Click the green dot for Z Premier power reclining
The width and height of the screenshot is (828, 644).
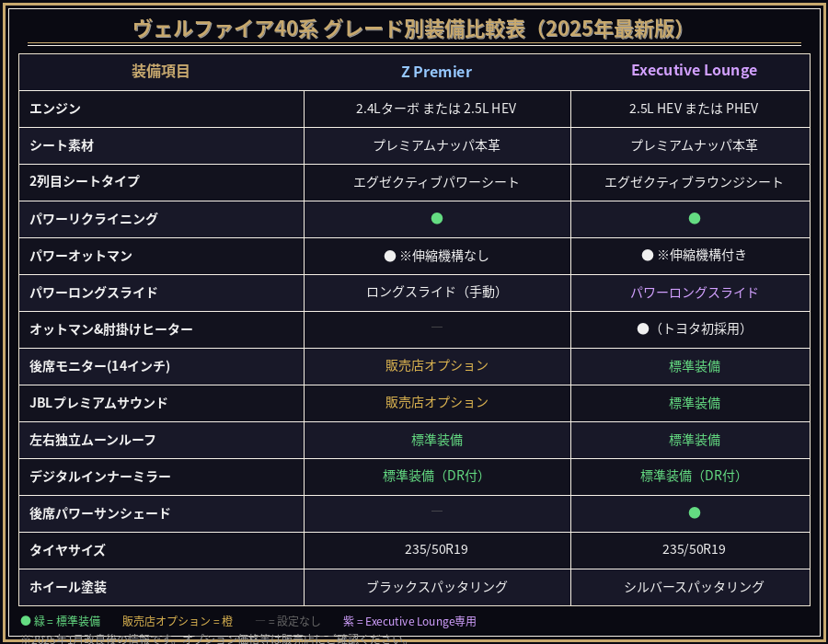[x=437, y=219]
